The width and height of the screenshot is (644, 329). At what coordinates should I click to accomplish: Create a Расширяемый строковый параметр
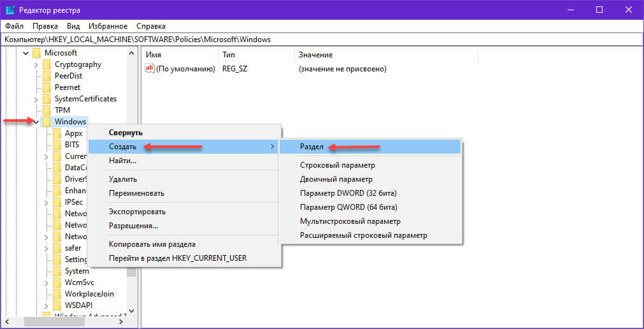pyautogui.click(x=370, y=235)
